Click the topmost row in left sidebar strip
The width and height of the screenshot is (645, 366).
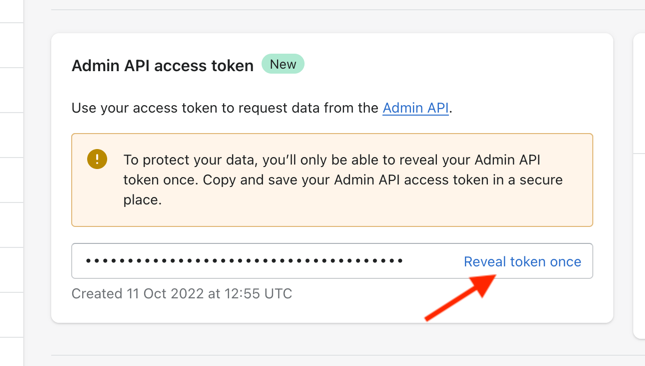12,11
